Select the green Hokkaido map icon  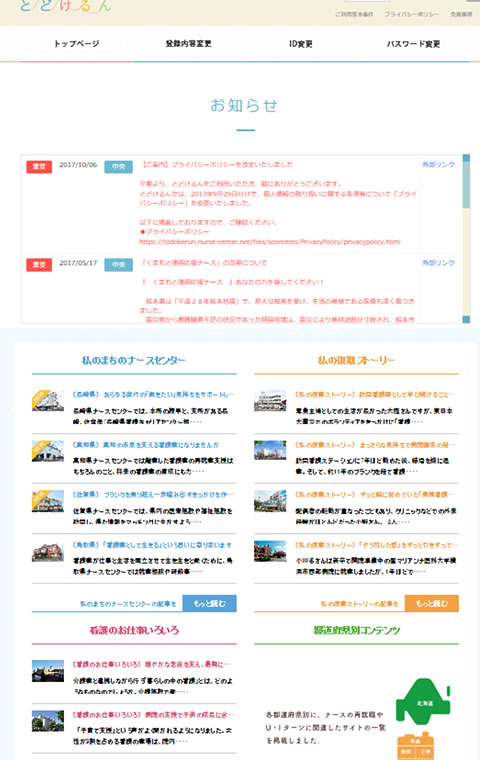423,701
